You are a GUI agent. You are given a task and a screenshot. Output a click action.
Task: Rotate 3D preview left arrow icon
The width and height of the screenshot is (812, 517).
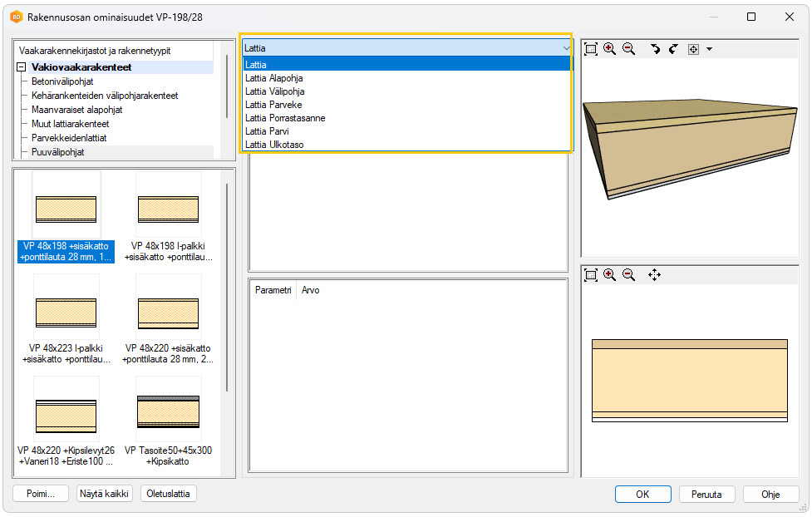click(655, 49)
